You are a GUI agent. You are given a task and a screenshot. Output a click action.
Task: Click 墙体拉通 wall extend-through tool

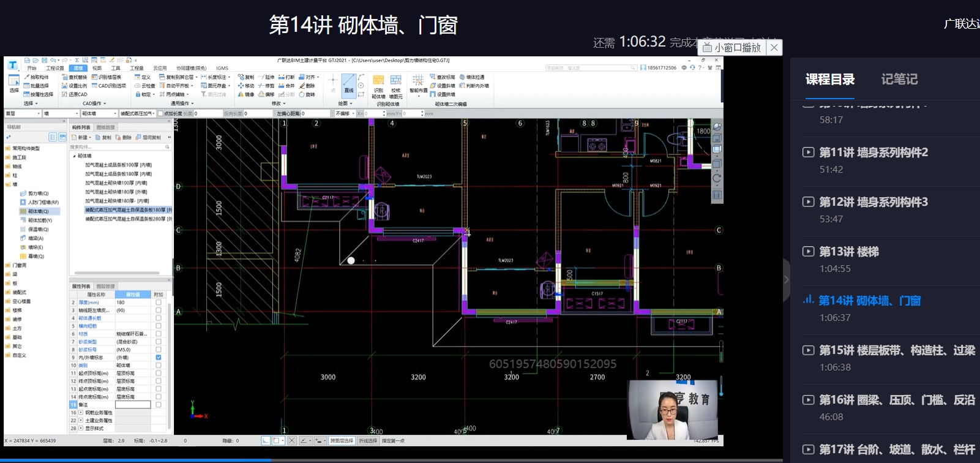[x=472, y=77]
